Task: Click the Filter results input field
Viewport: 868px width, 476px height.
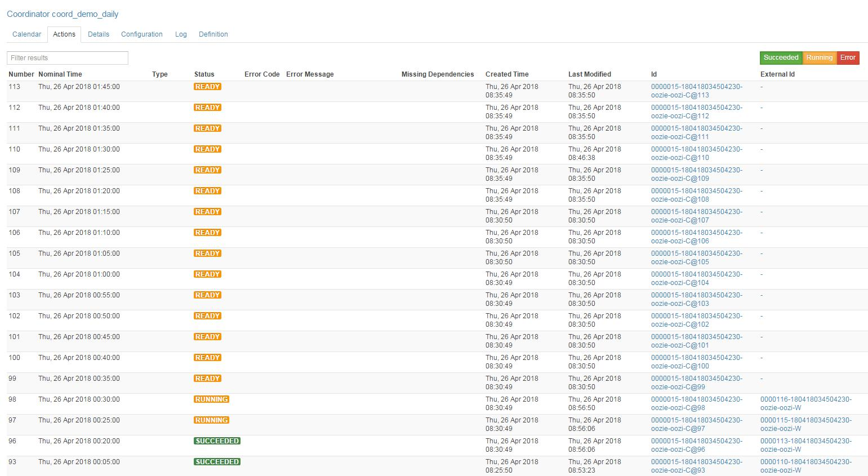Action: click(68, 58)
